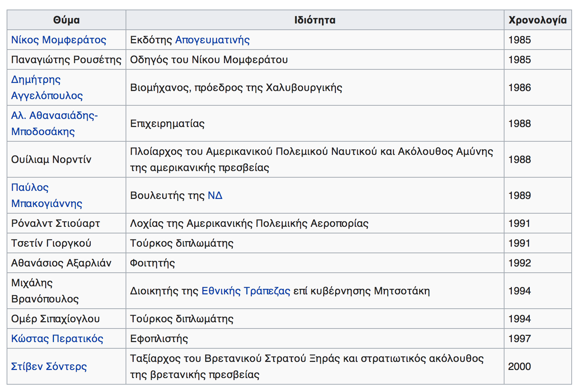Image resolution: width=586 pixels, height=392 pixels.
Task: Follow the Κώστας Περατικός link
Action: [x=57, y=338]
